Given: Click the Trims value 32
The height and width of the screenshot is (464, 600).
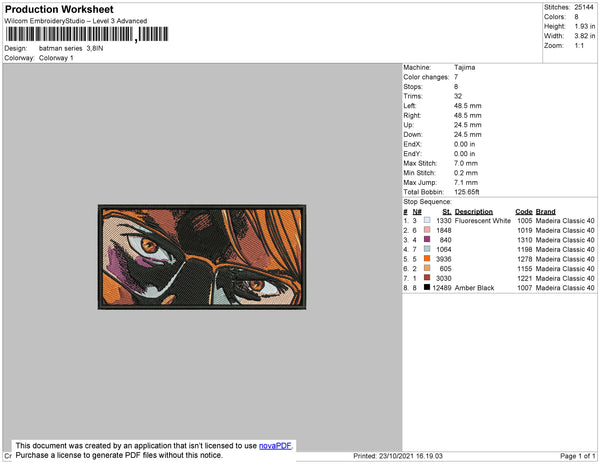Looking at the screenshot, I should pyautogui.click(x=458, y=96).
